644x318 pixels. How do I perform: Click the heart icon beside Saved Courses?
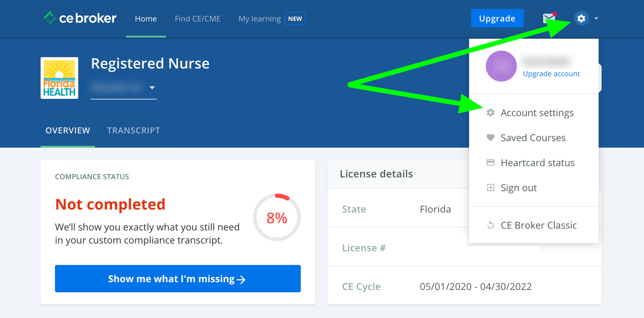tap(491, 137)
